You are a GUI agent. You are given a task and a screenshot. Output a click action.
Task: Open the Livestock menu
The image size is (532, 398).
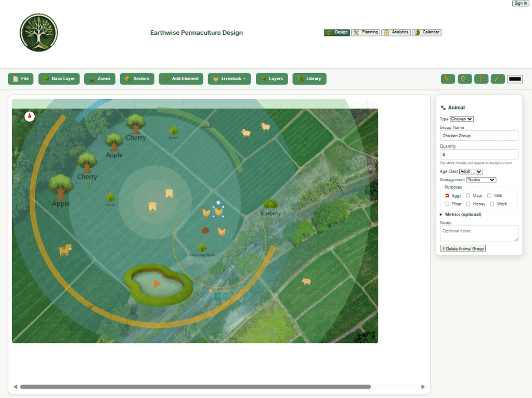(229, 79)
